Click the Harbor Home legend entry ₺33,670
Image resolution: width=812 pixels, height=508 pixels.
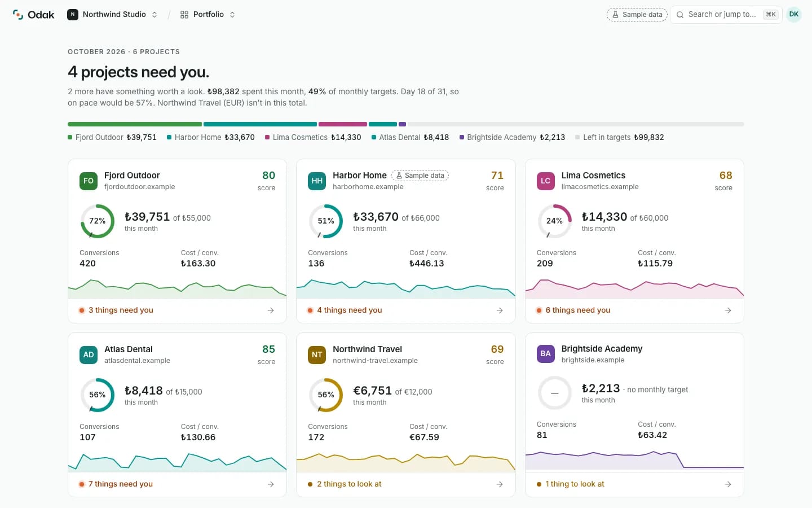pyautogui.click(x=211, y=138)
